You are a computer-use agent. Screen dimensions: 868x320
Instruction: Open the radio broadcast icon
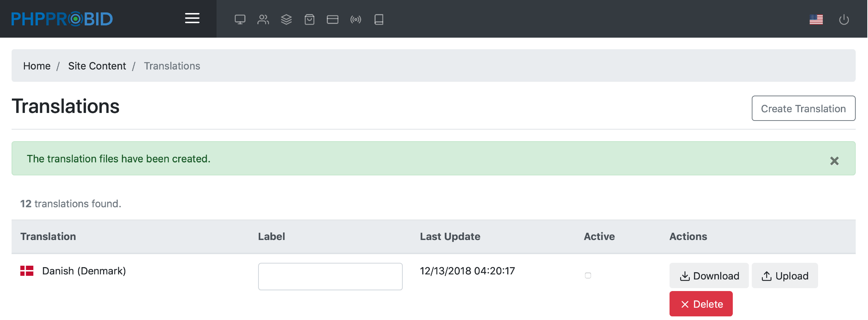point(356,19)
